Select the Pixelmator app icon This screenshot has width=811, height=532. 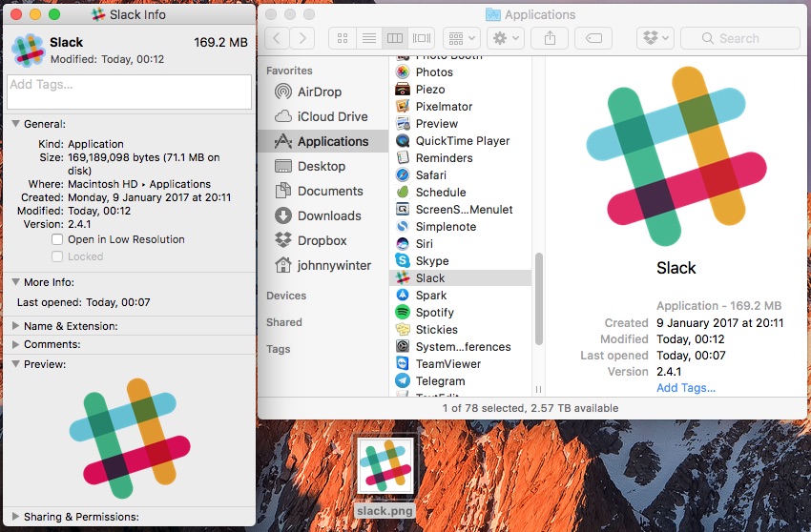point(403,106)
